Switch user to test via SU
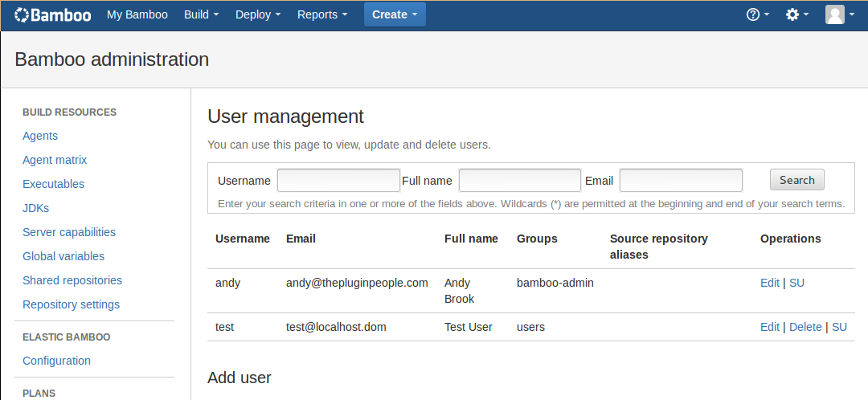The image size is (868, 400). 839,327
